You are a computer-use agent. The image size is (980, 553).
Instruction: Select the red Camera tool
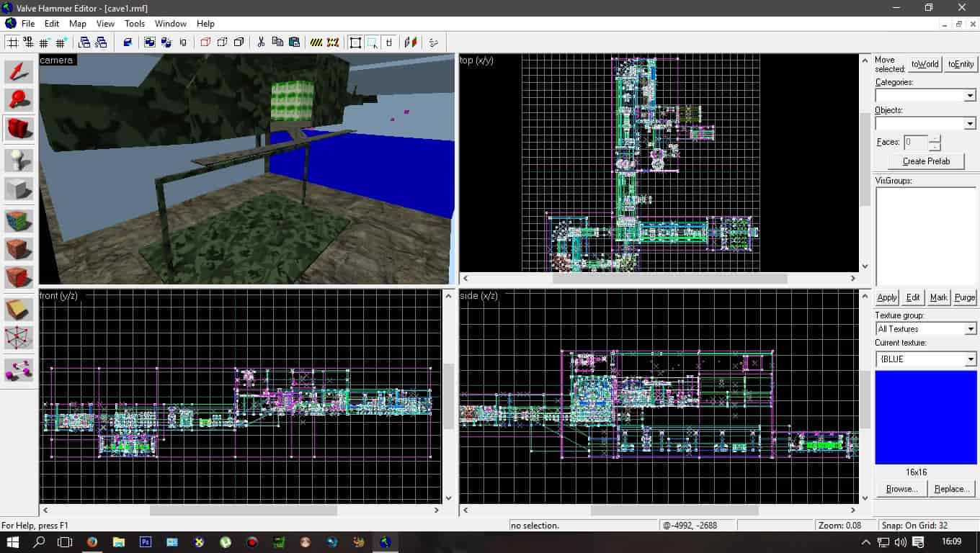(19, 130)
